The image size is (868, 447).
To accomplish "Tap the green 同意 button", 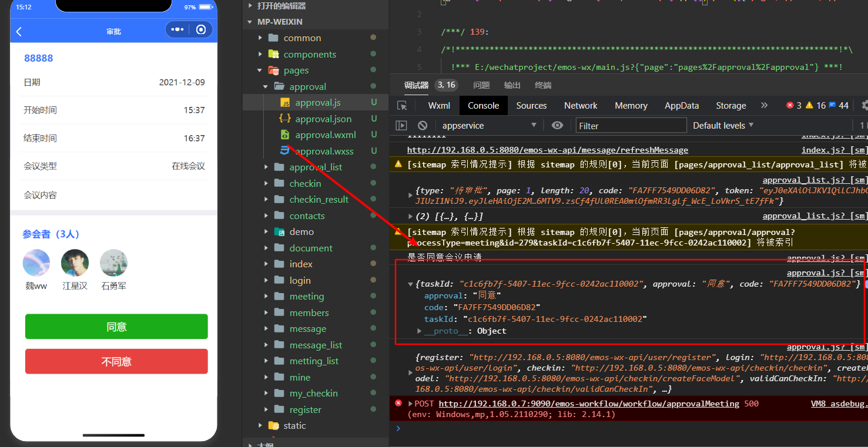I will 116,327.
